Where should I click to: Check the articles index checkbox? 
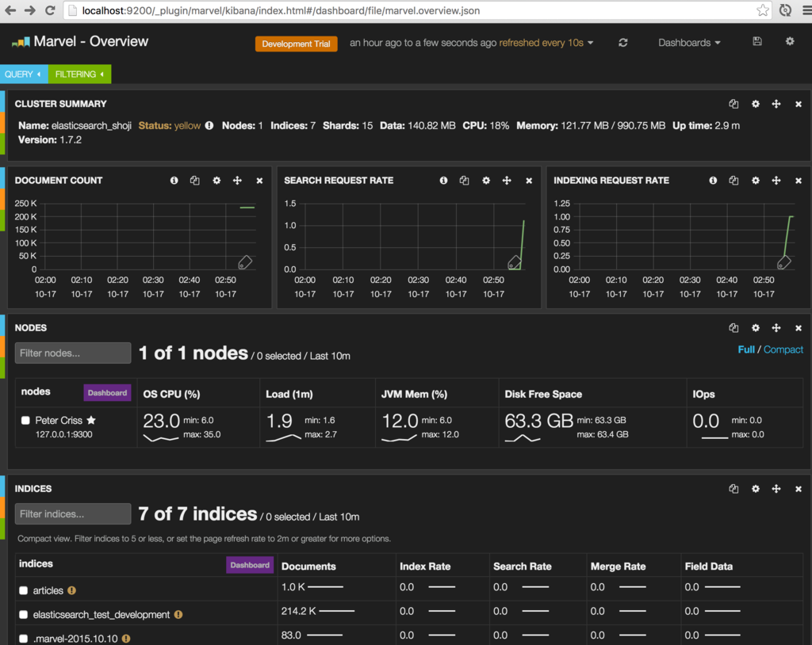[23, 590]
